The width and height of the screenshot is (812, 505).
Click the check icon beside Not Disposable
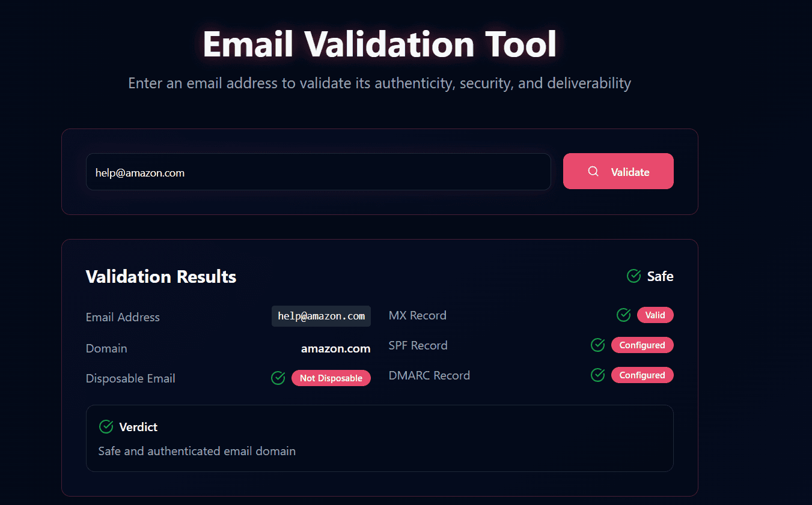click(278, 378)
